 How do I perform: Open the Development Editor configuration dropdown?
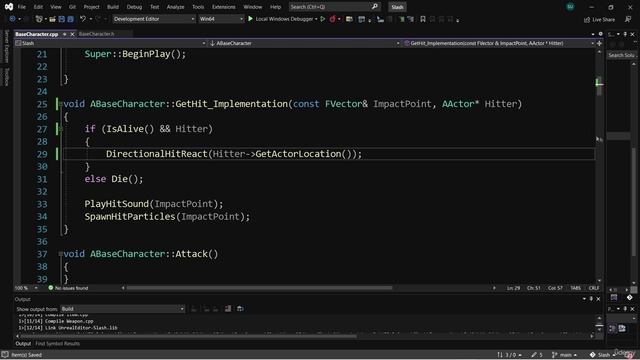click(154, 19)
